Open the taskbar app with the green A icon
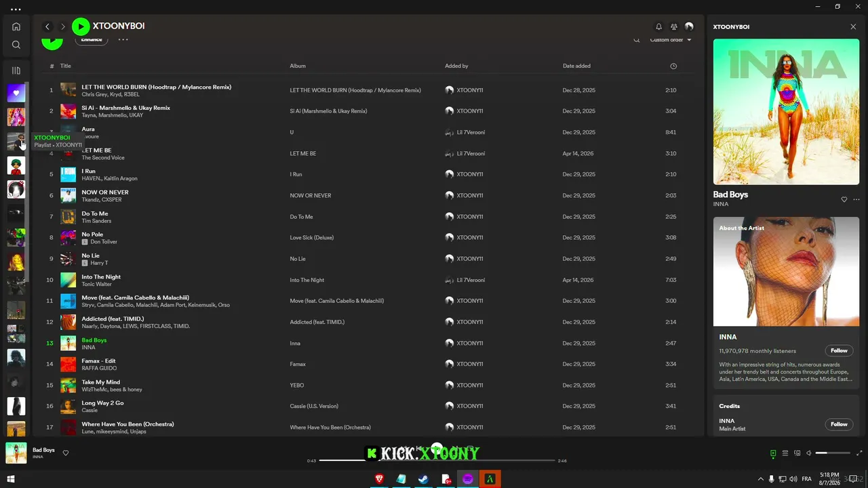 (x=490, y=479)
